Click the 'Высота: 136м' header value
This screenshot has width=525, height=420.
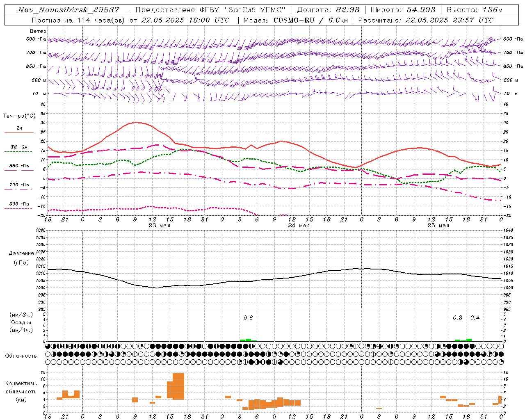pyautogui.click(x=475, y=10)
